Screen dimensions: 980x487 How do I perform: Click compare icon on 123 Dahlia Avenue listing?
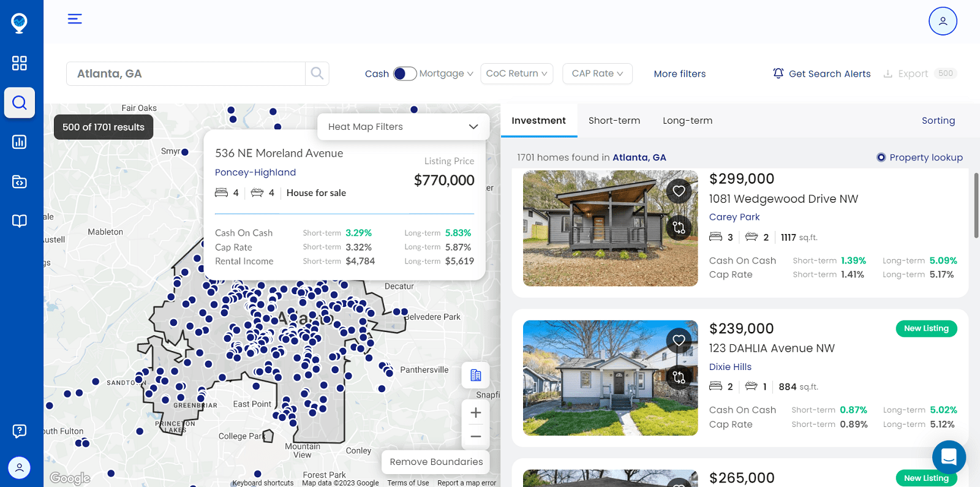tap(679, 377)
